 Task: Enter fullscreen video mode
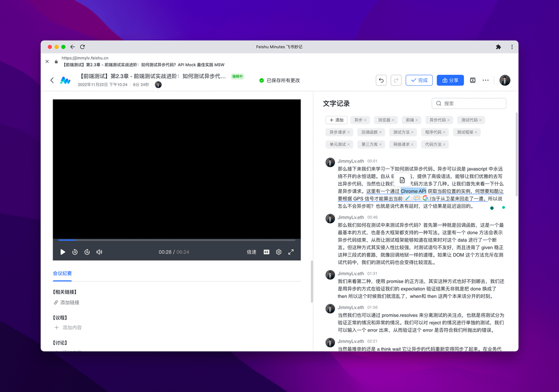(291, 252)
